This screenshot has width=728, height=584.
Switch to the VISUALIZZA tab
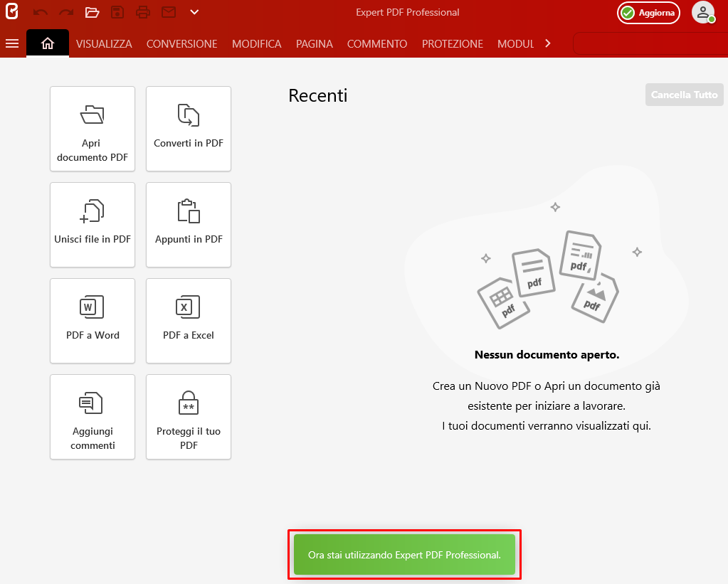coord(104,44)
